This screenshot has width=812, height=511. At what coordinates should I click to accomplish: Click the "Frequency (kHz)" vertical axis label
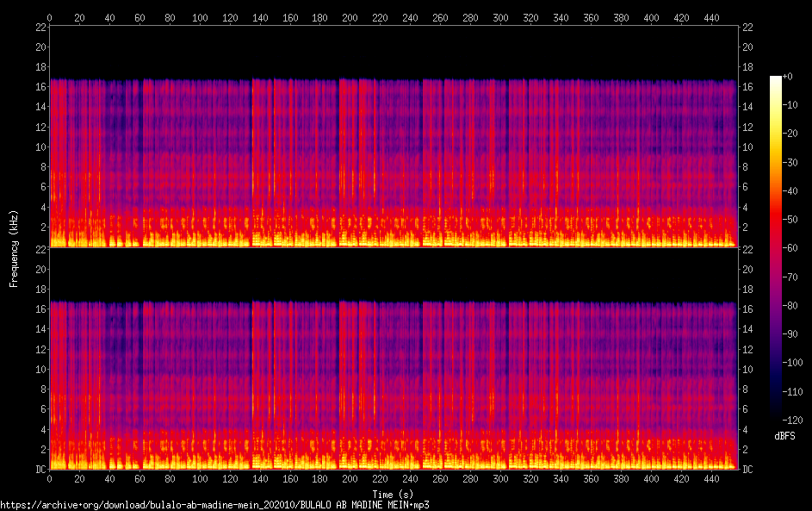click(14, 249)
